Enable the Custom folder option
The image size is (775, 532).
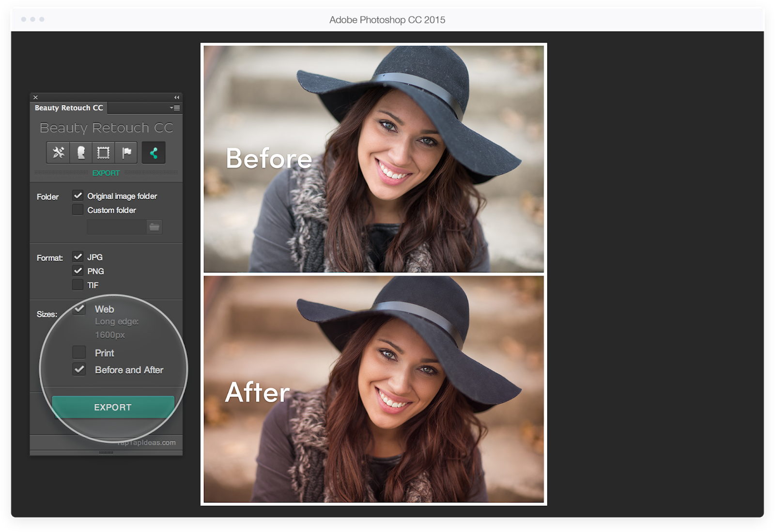pos(78,209)
